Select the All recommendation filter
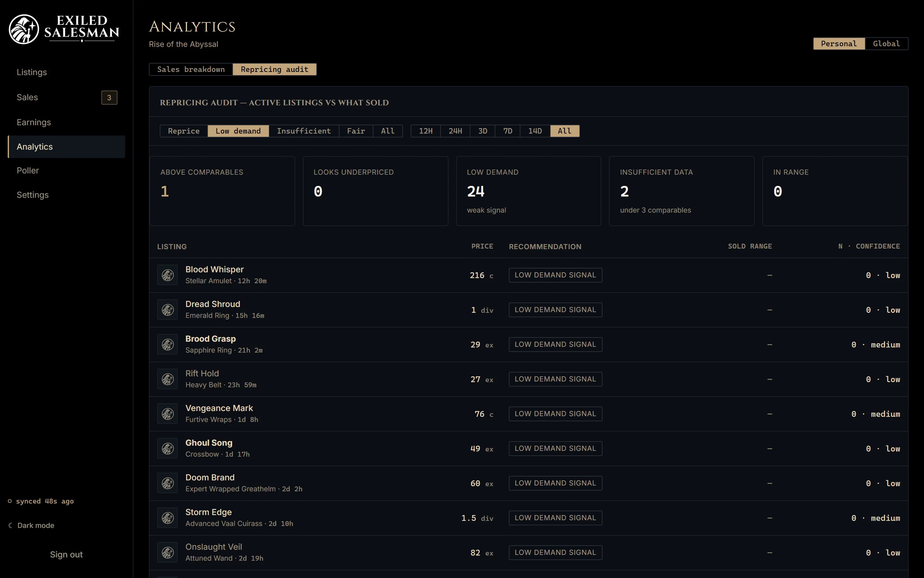924x578 pixels. (x=388, y=131)
